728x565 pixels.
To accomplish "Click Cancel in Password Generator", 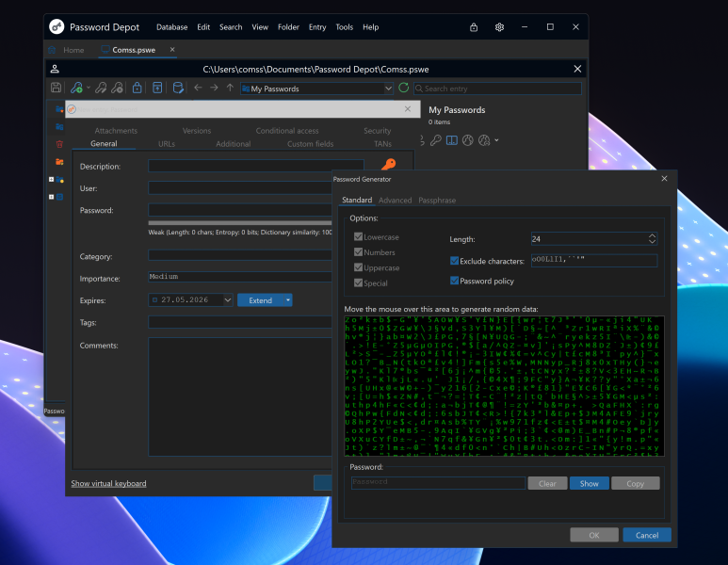I will pyautogui.click(x=647, y=535).
